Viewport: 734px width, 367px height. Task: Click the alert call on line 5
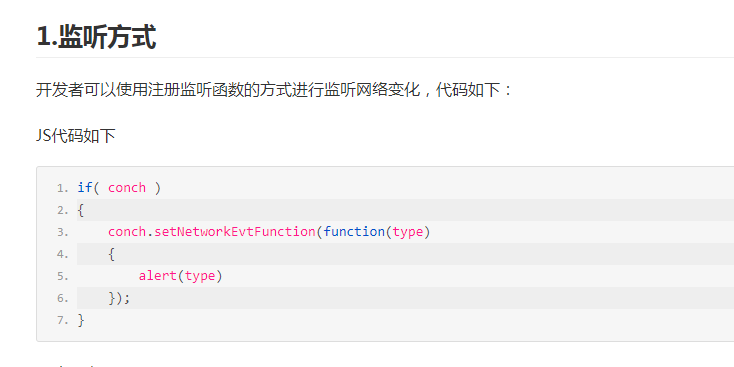(x=157, y=276)
